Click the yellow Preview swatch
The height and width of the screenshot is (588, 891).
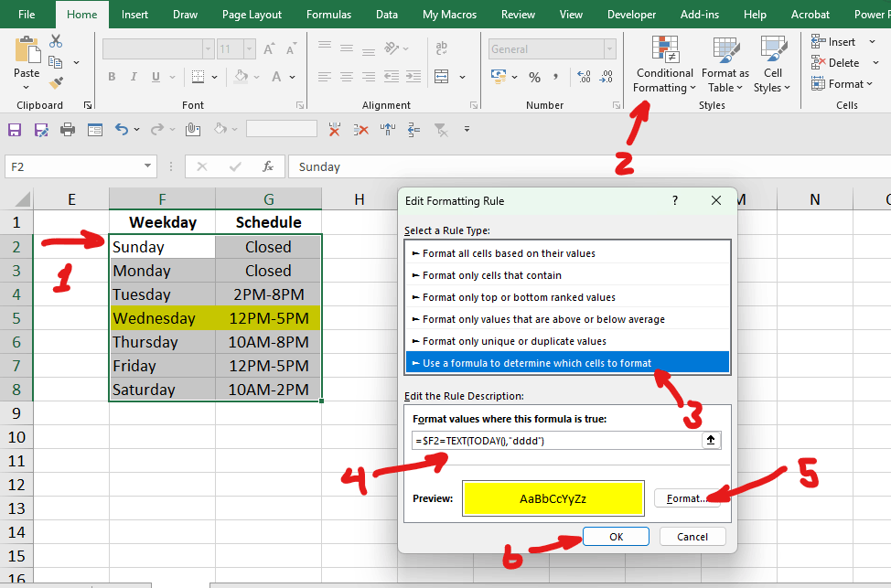[553, 497]
